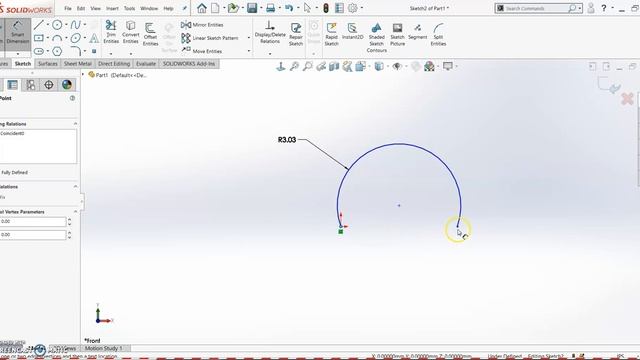
Task: Open the View menu
Action: coord(95,8)
